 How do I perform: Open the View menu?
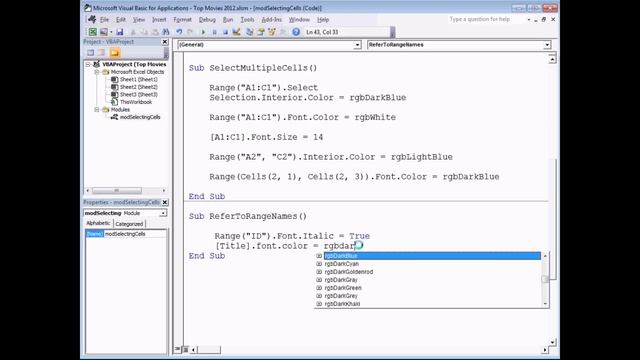point(139,20)
